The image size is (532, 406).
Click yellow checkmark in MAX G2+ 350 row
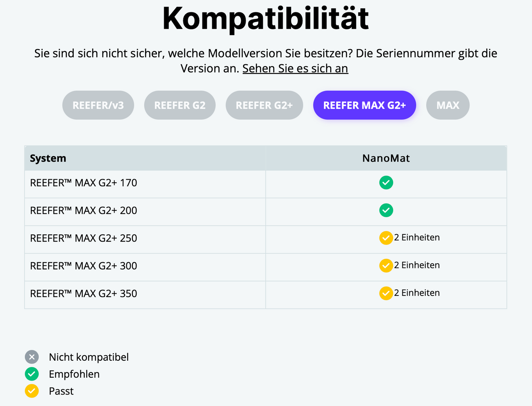(x=386, y=293)
